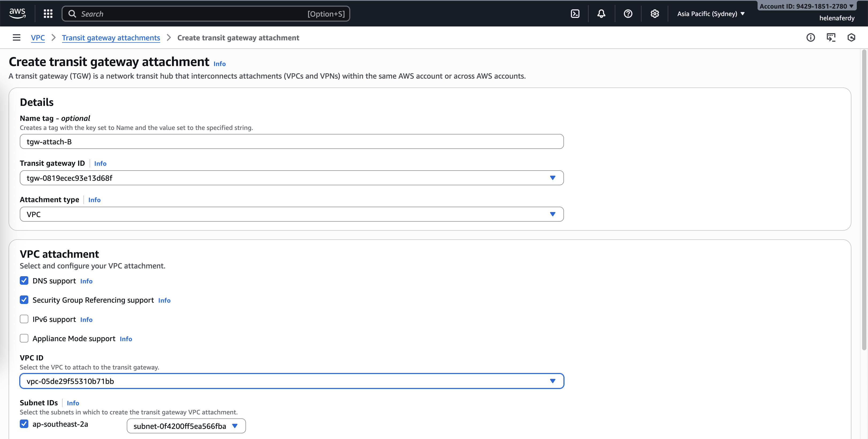Open the Account ID menu
The height and width of the screenshot is (439, 868).
point(806,6)
